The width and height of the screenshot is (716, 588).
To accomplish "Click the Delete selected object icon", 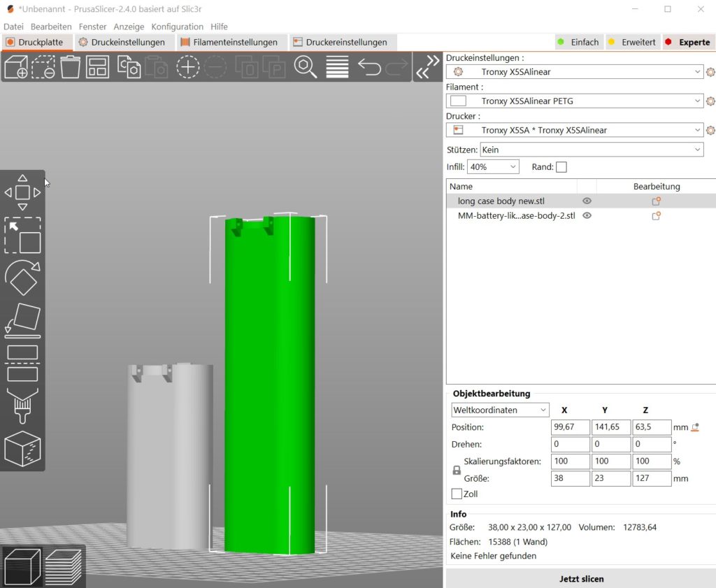I will click(x=43, y=66).
